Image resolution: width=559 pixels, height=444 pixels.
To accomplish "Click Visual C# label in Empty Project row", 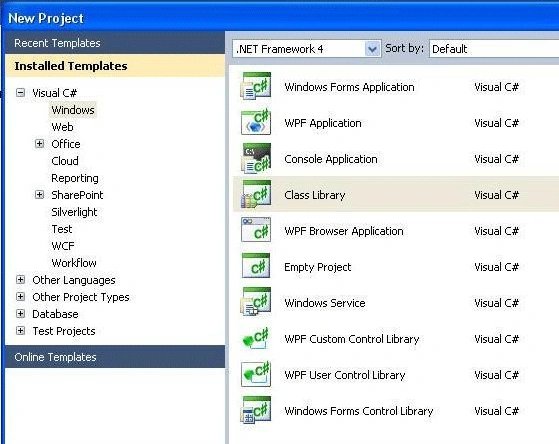I will [x=496, y=267].
